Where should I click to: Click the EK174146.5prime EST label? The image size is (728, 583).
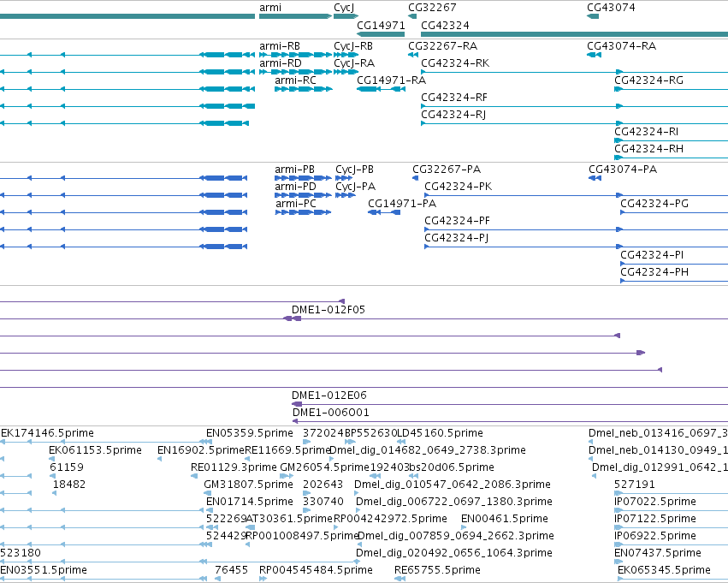coord(47,433)
